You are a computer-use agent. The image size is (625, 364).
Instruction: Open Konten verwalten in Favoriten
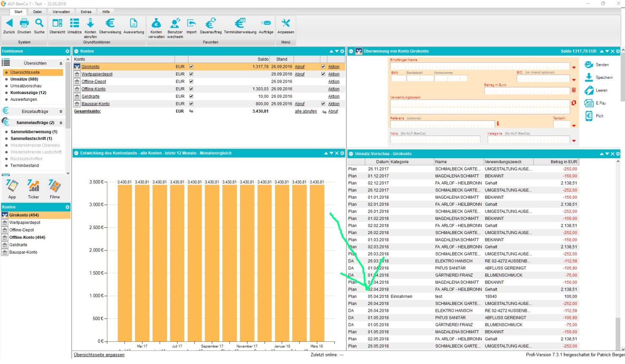[x=156, y=23]
